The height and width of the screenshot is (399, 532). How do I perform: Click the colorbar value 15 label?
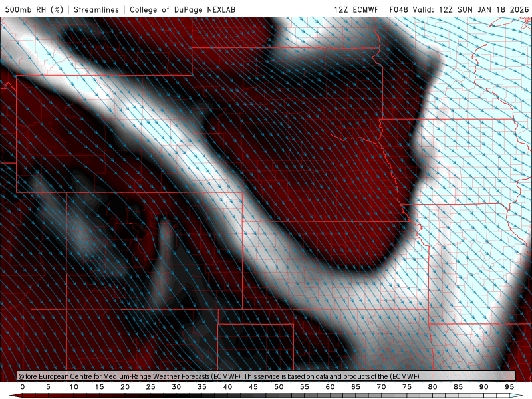pos(99,387)
